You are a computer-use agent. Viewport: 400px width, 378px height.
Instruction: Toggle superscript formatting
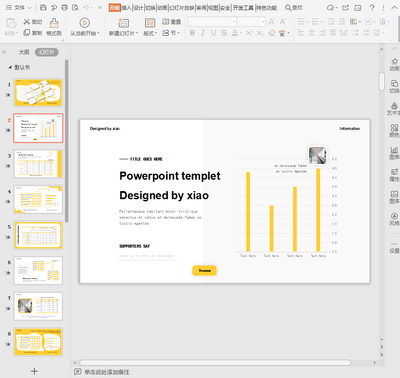(x=249, y=33)
